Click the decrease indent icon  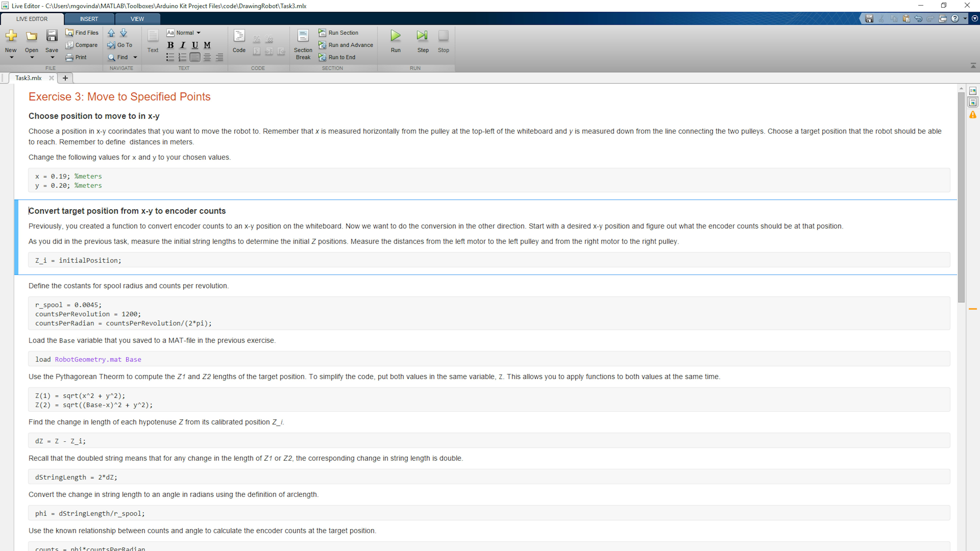(x=281, y=51)
